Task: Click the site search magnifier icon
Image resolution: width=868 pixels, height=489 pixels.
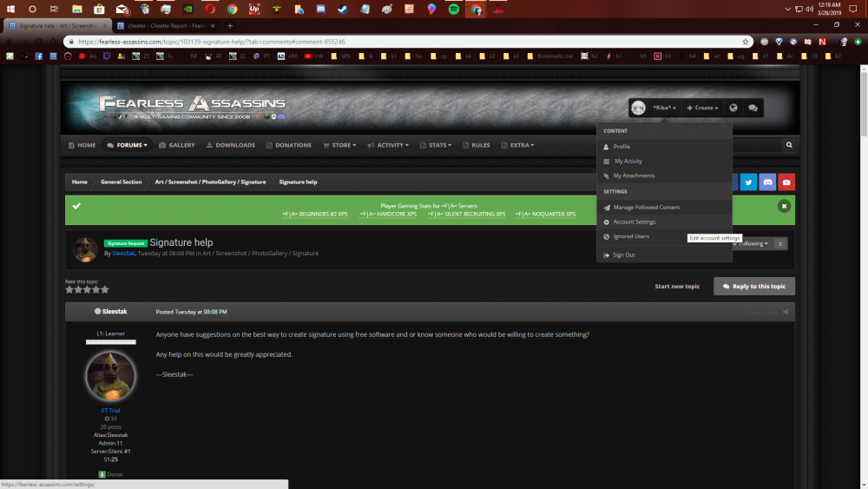Action: 789,145
